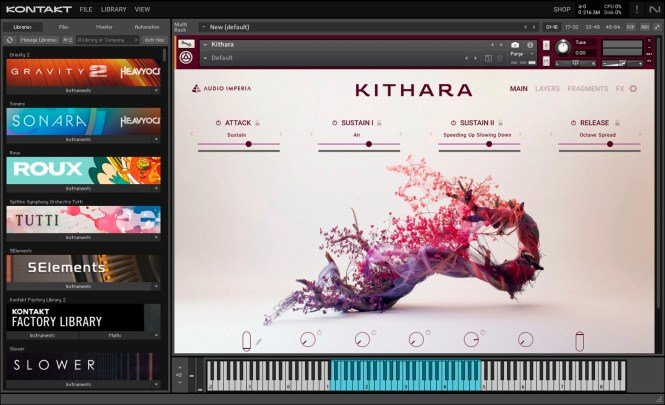665x405 pixels.
Task: Open the instrument info icon beside Kithara
Action: (530, 45)
